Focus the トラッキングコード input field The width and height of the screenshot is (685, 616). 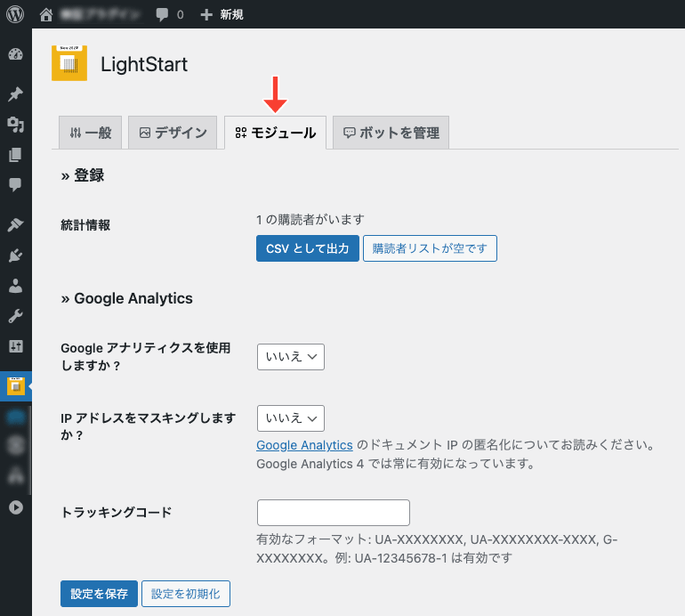(x=334, y=513)
